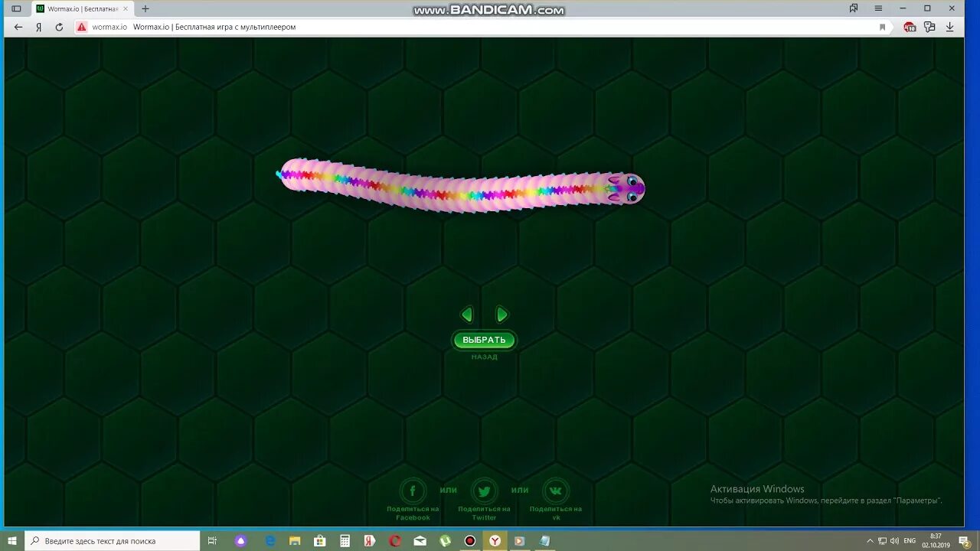The height and width of the screenshot is (551, 980).
Task: Open volume control in tray
Action: point(894,541)
